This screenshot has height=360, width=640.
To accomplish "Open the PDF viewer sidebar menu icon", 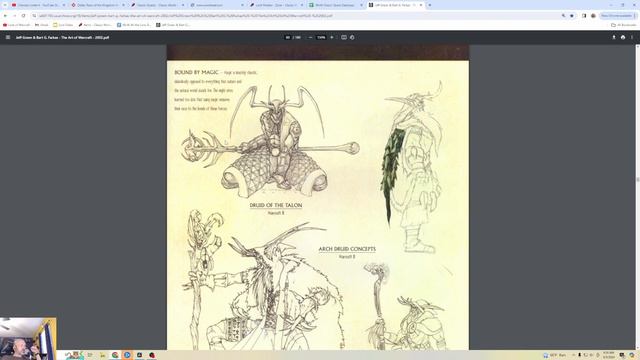I will (8, 37).
